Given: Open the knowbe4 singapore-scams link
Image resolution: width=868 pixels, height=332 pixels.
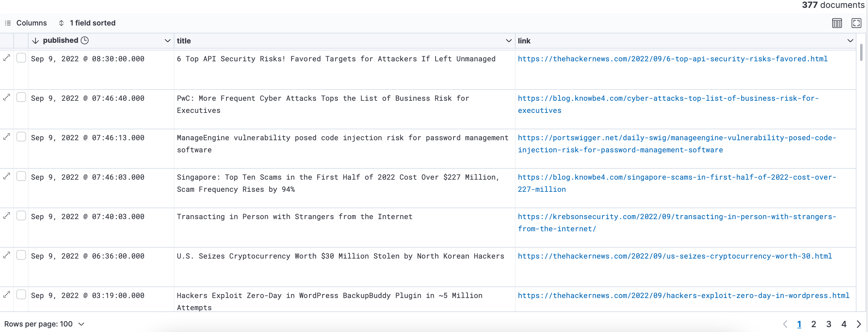Looking at the screenshot, I should 677,183.
